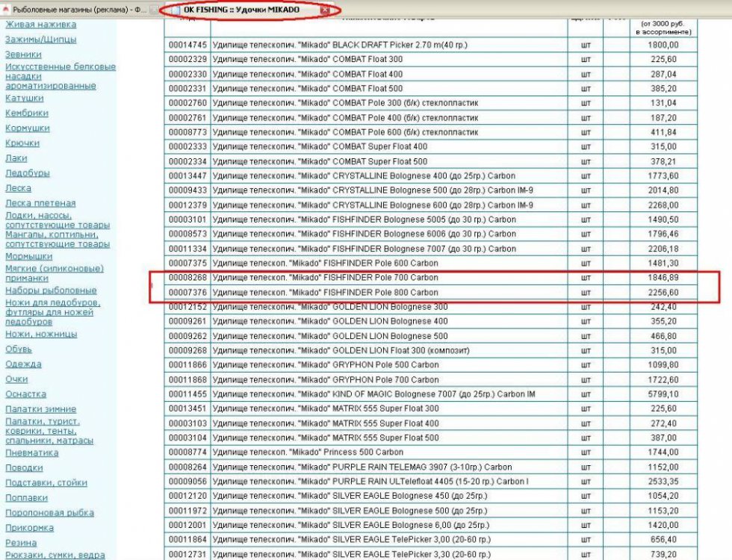Open the Леска category link

[18, 188]
